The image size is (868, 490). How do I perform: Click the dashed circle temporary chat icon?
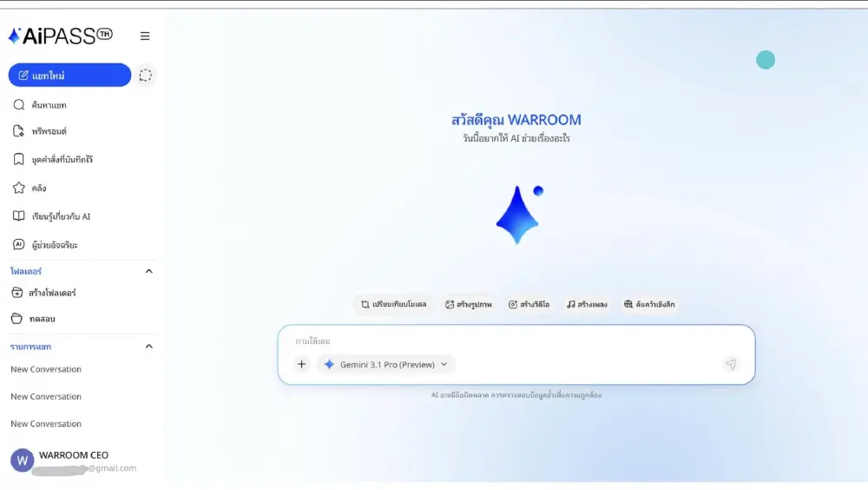point(145,75)
